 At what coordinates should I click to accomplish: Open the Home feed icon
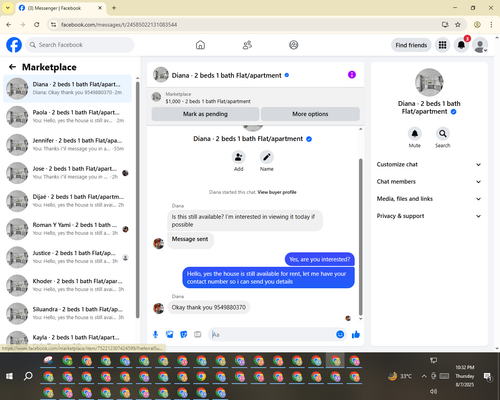pos(200,45)
